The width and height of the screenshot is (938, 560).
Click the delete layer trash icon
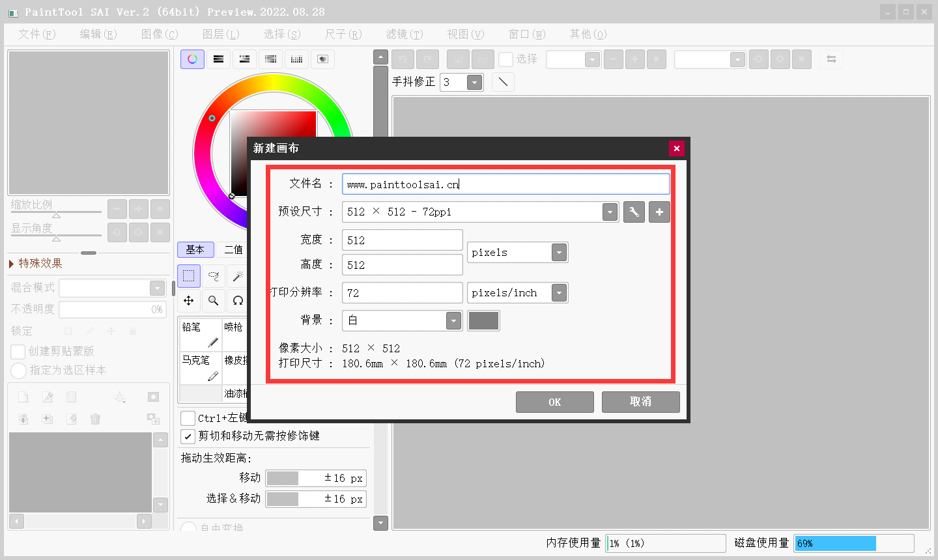95,419
